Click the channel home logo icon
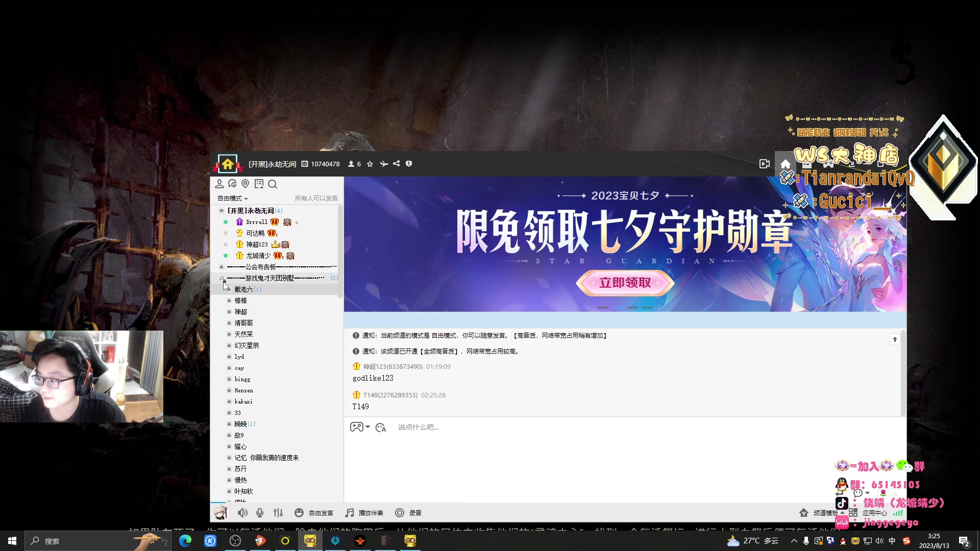Viewport: 980px width, 551px height. [228, 164]
